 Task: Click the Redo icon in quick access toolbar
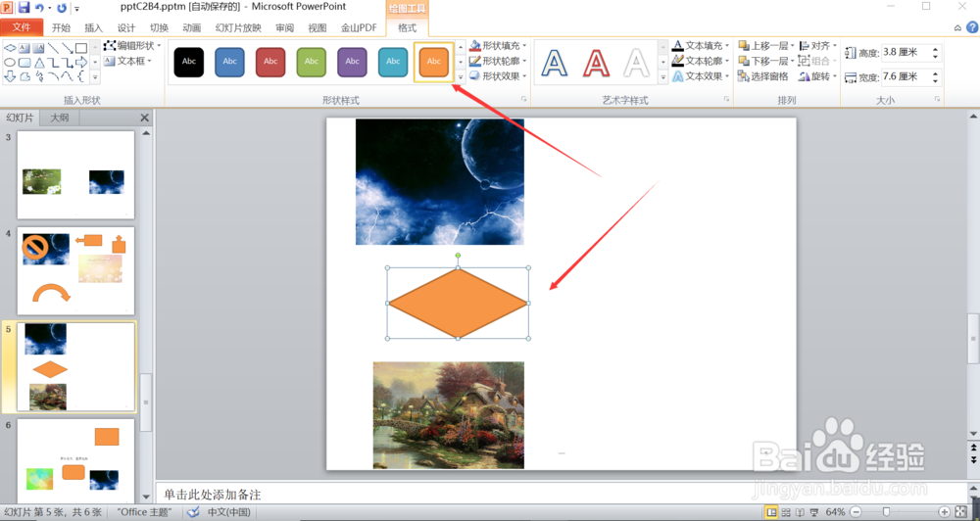click(61, 8)
